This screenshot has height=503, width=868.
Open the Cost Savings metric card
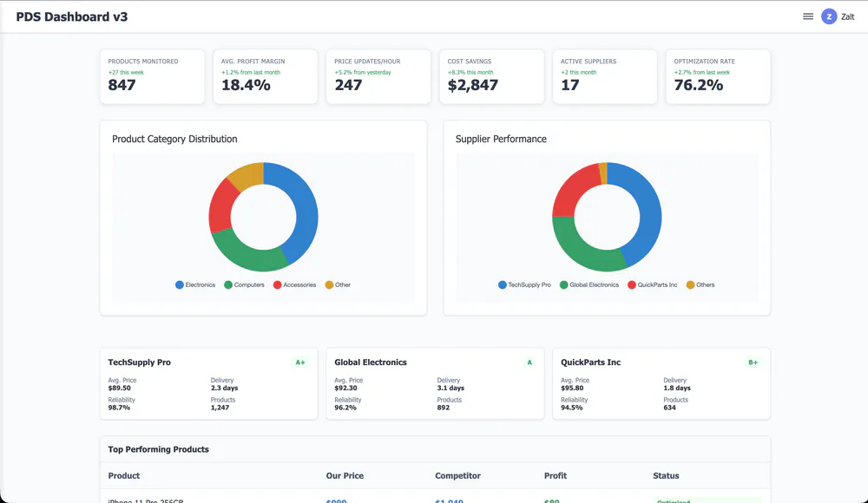click(491, 76)
